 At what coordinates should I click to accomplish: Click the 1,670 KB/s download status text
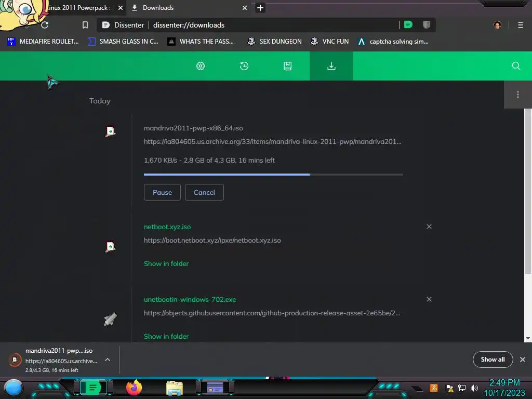(209, 160)
